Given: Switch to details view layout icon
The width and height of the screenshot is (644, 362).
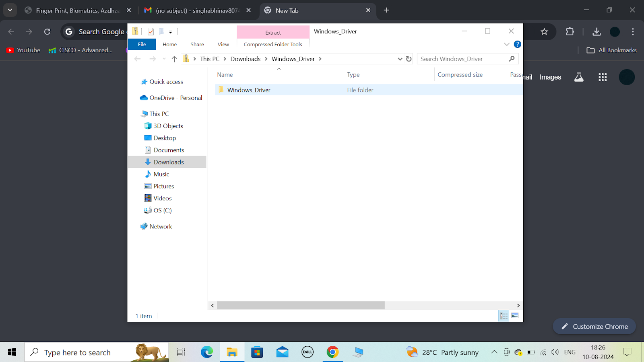Looking at the screenshot, I should (x=504, y=316).
